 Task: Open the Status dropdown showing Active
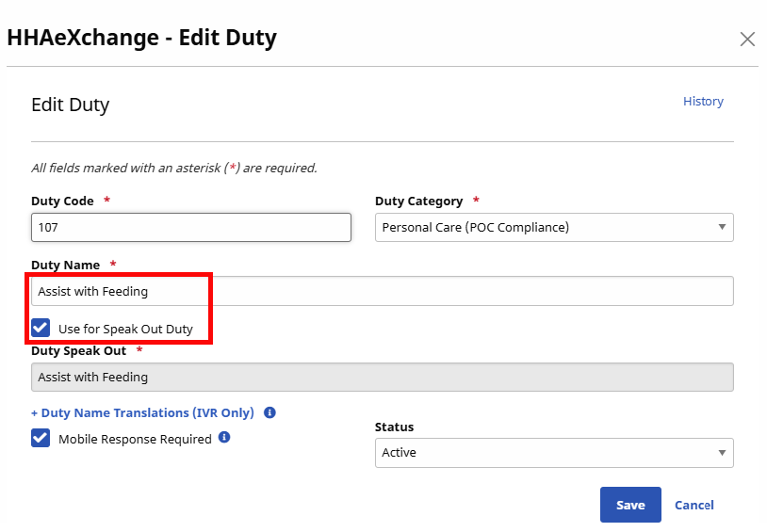[x=553, y=453]
